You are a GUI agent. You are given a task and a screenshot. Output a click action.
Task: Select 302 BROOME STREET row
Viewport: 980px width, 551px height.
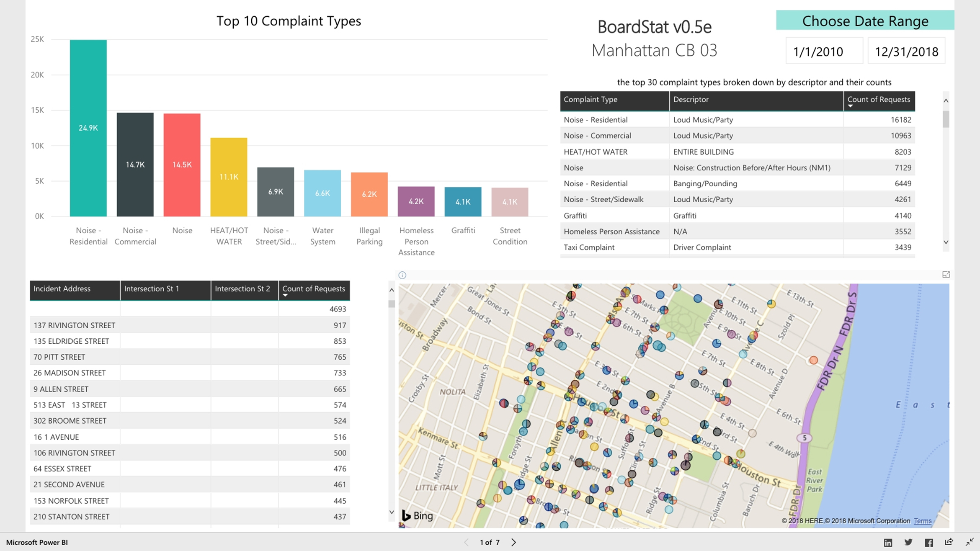(190, 421)
